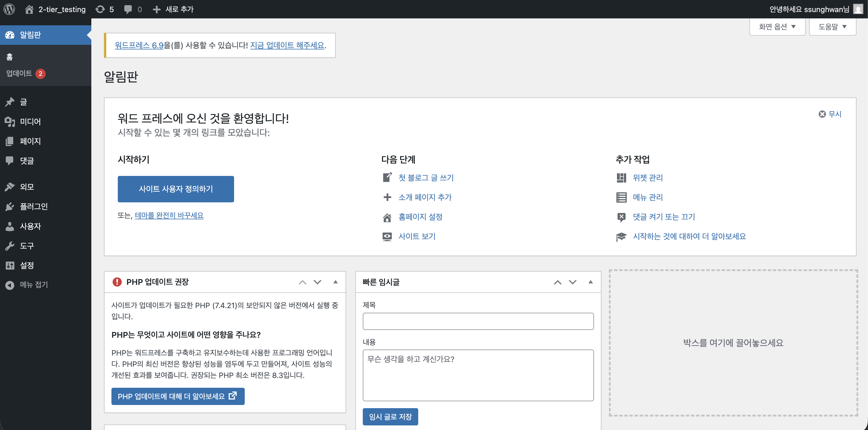Screen dimensions: 868x430
Task: Click the dismiss X icon beside 무시
Action: click(x=822, y=114)
